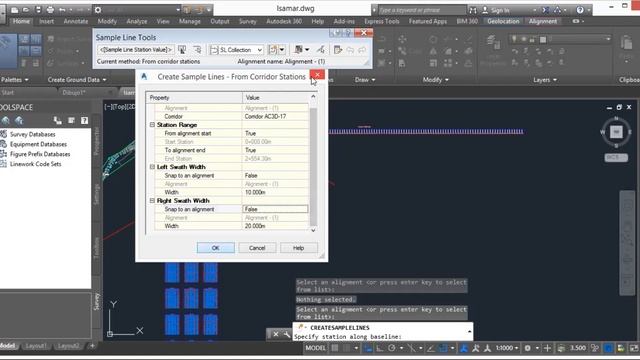
Task: Click the help question mark in title bar
Action: (580, 10)
